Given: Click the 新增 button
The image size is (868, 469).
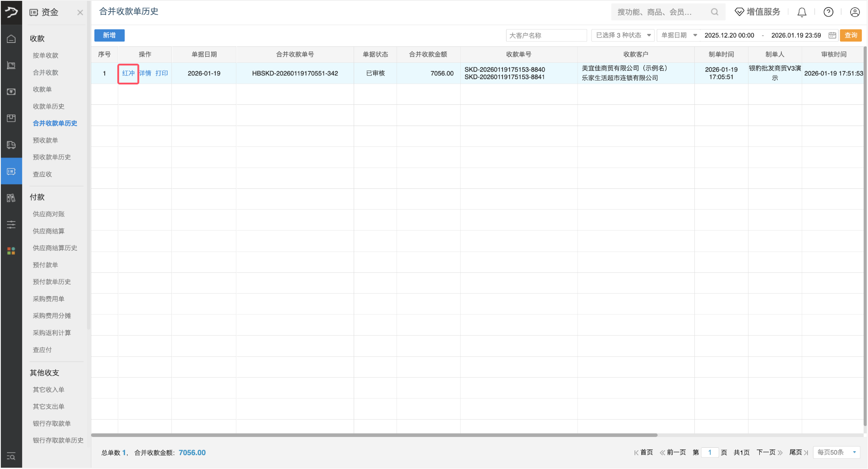Looking at the screenshot, I should click(x=110, y=36).
